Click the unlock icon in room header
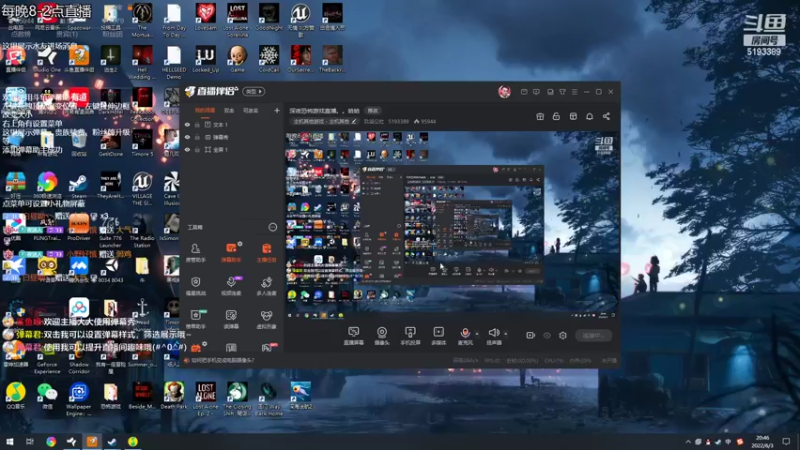The width and height of the screenshot is (800, 450). point(556,116)
